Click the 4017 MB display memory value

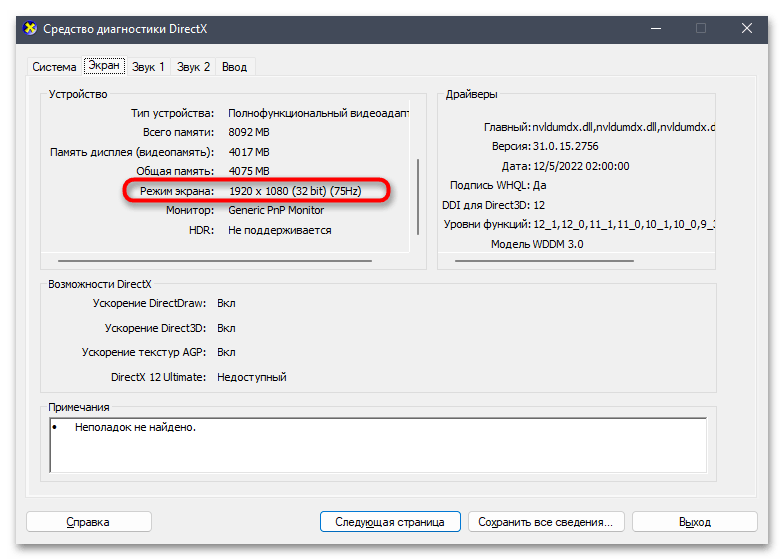pos(248,152)
